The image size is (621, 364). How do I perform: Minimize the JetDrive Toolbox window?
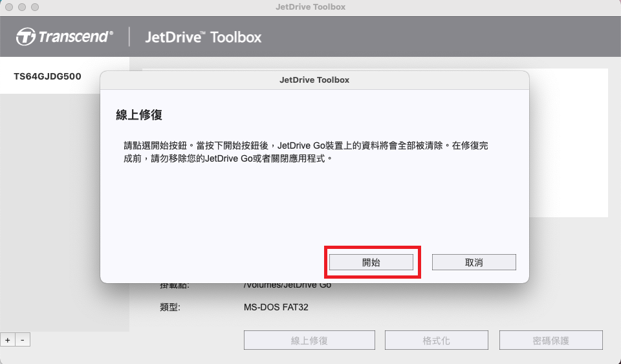(x=22, y=7)
